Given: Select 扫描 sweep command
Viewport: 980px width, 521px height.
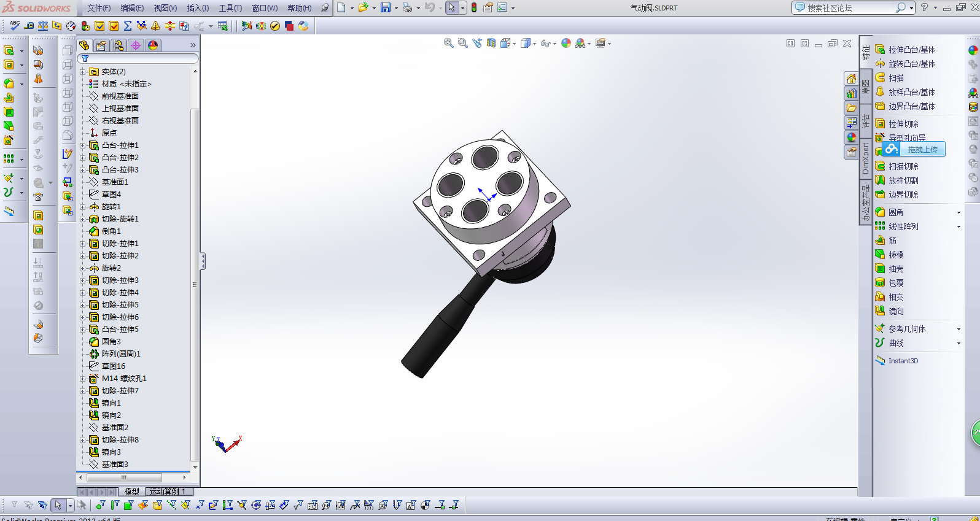Looking at the screenshot, I should click(890, 78).
